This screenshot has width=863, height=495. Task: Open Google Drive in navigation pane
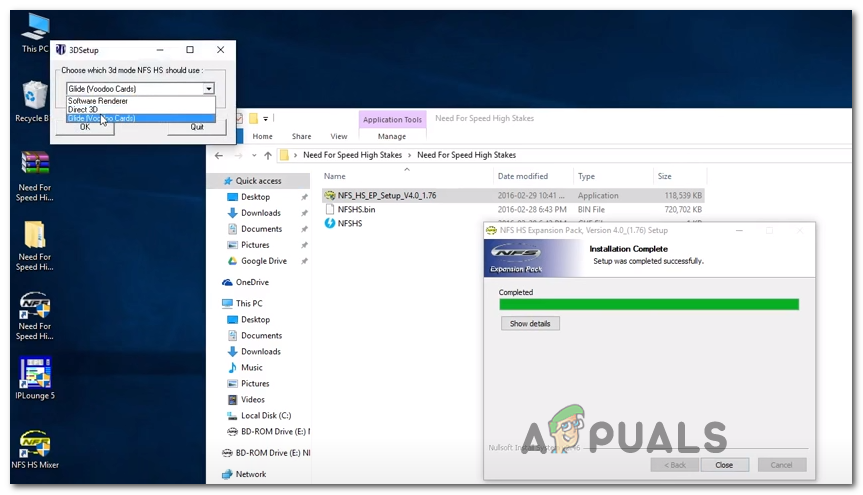(264, 261)
